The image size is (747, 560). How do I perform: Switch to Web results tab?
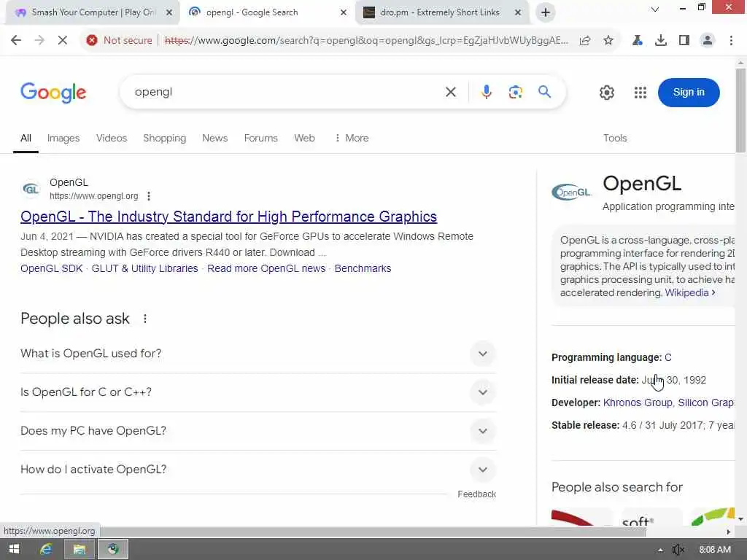304,138
